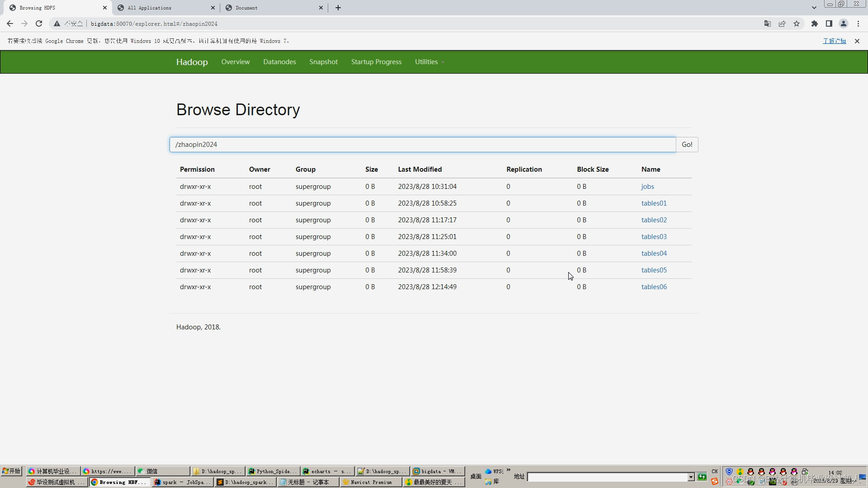Dismiss the Chrome update notification bar
This screenshot has height=488, width=868.
click(857, 41)
